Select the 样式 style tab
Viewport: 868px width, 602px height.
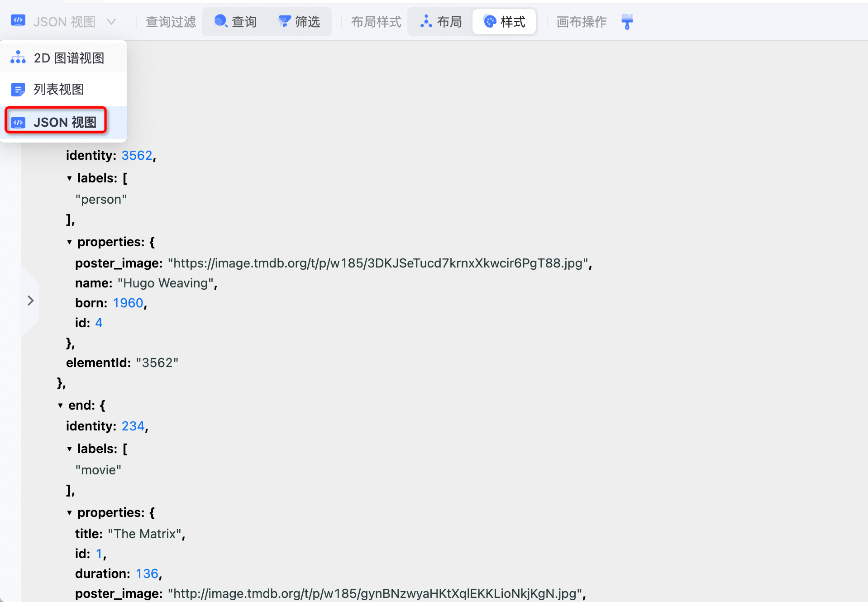(505, 22)
